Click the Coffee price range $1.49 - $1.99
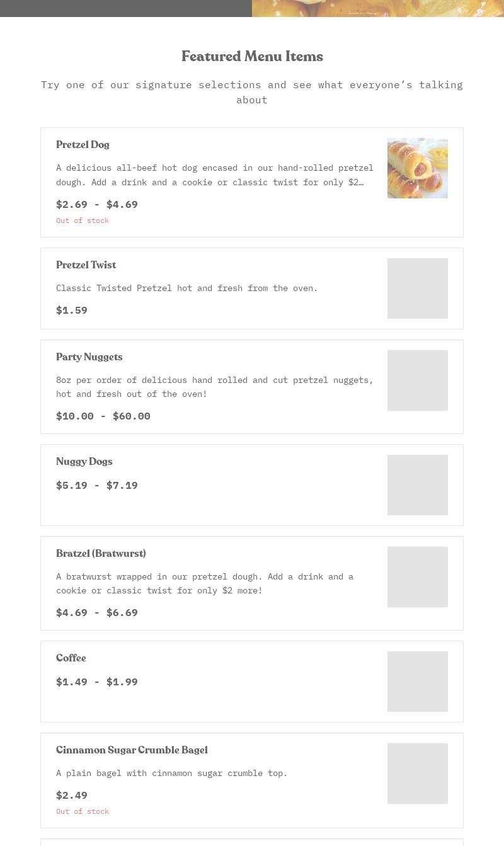 click(x=97, y=682)
